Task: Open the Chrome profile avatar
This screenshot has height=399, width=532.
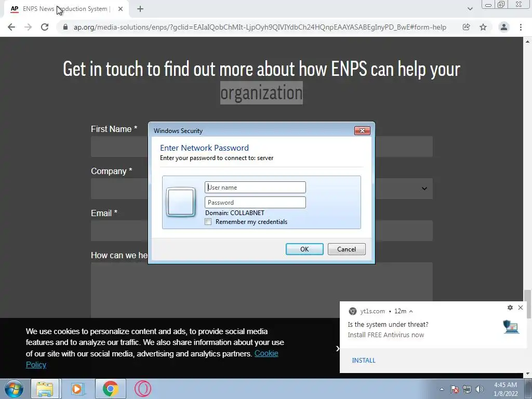Action: [x=504, y=27]
